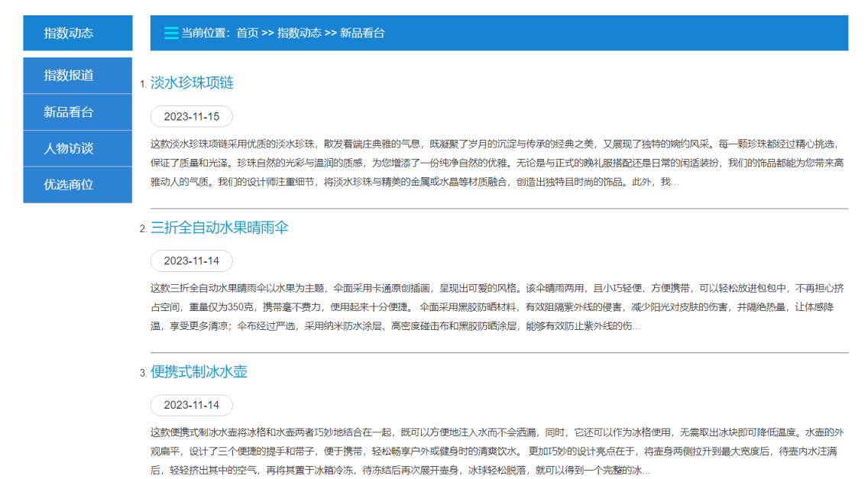Click the date badge under 便携式制冰水壶
Image resolution: width=868 pixels, height=479 pixels.
pos(191,405)
